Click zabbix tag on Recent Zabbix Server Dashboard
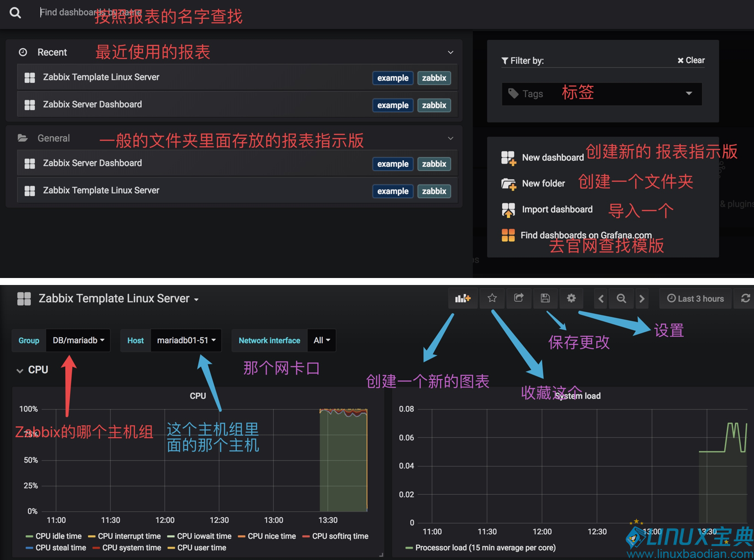The image size is (754, 560). (x=434, y=105)
